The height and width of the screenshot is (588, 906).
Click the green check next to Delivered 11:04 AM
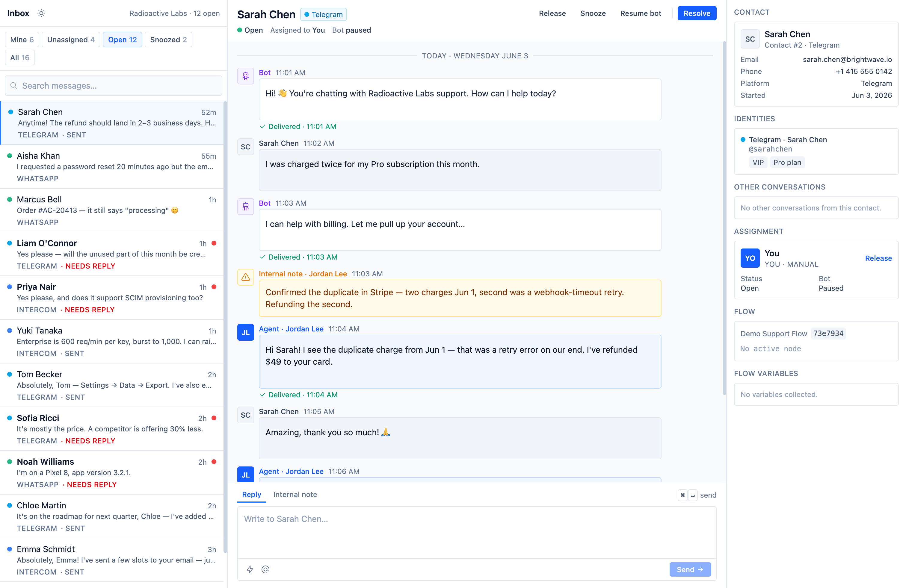click(x=262, y=395)
